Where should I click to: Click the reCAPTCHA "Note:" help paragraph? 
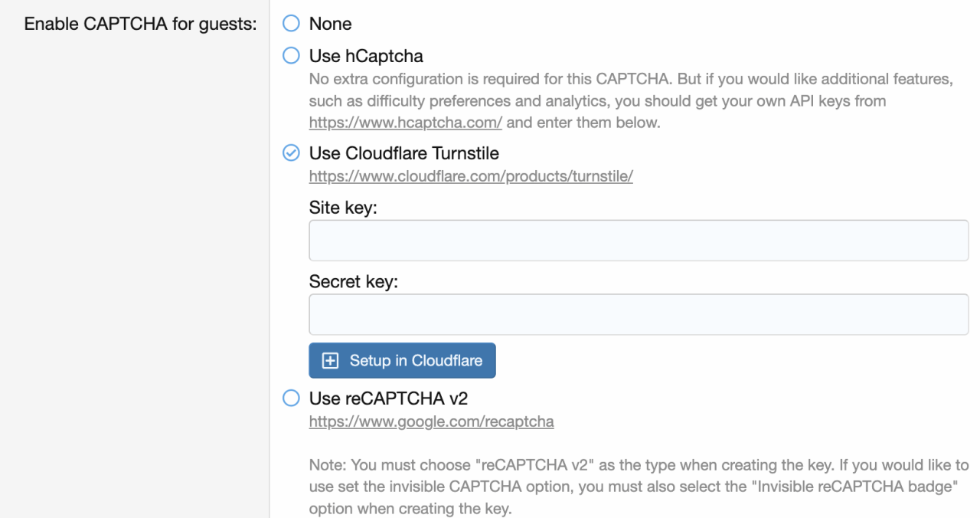pos(639,487)
